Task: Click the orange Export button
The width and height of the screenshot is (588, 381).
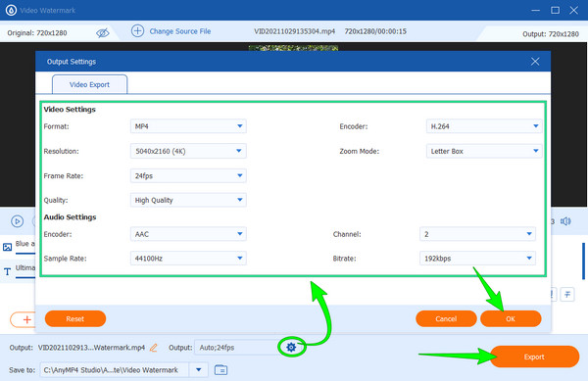Action: point(534,357)
